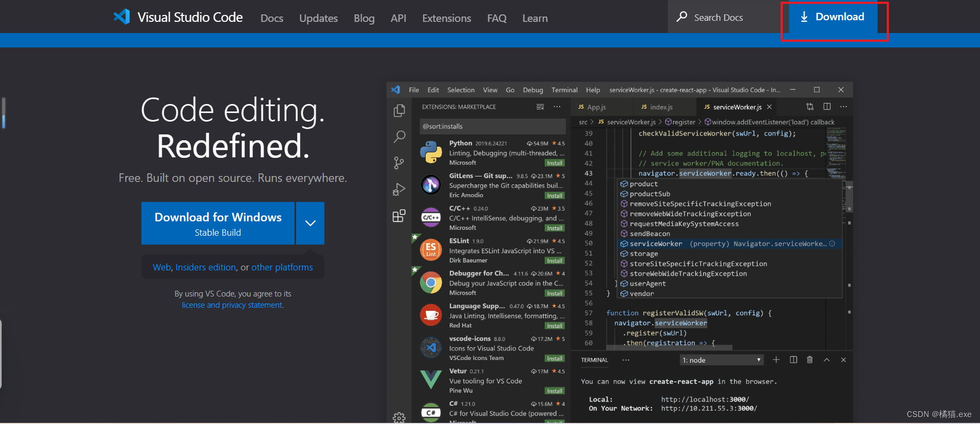Click the split editor icon
The width and height of the screenshot is (980, 424).
[x=827, y=107]
